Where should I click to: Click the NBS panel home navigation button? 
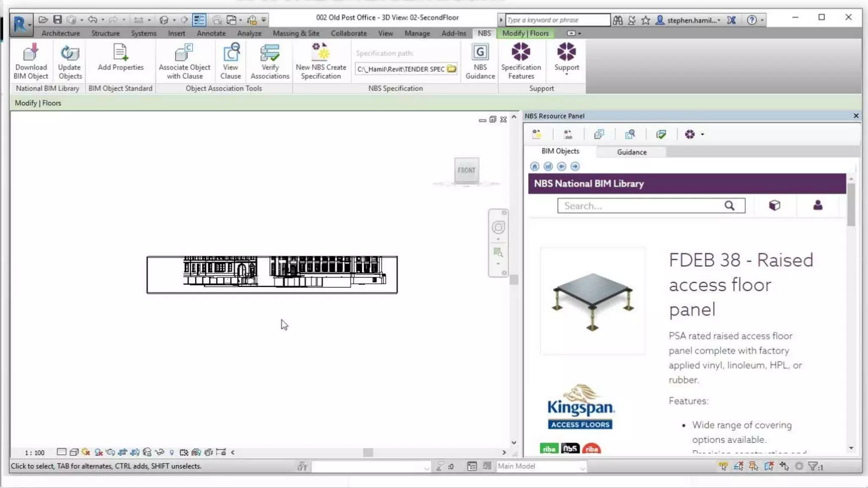[x=534, y=166]
